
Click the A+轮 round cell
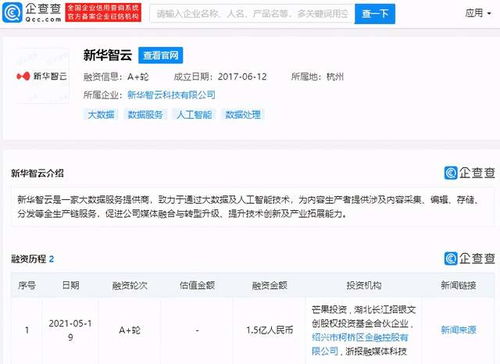[130, 330]
